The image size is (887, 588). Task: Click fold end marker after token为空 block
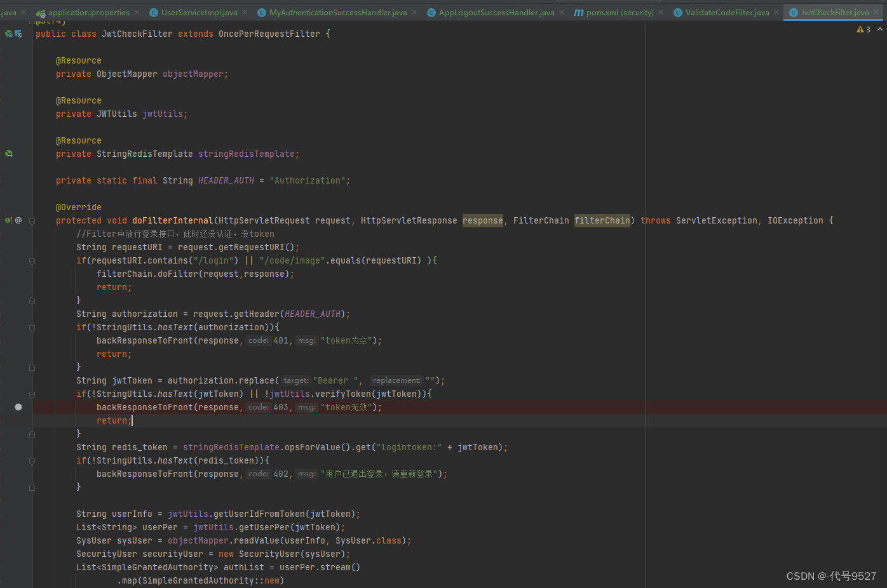(x=32, y=368)
